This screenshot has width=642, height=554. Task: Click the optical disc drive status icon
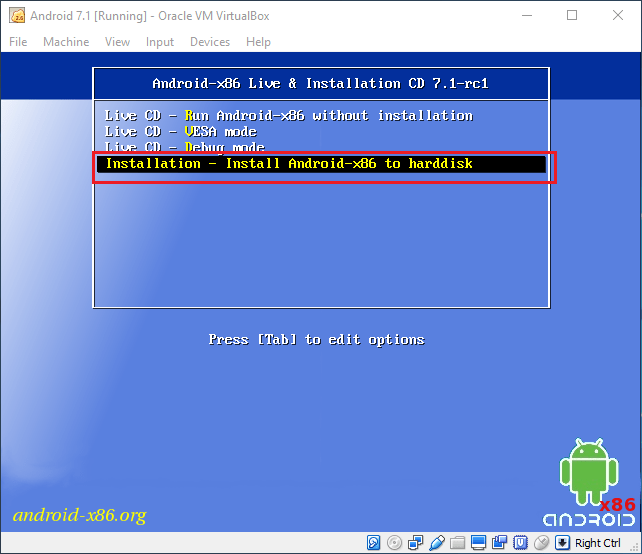394,543
